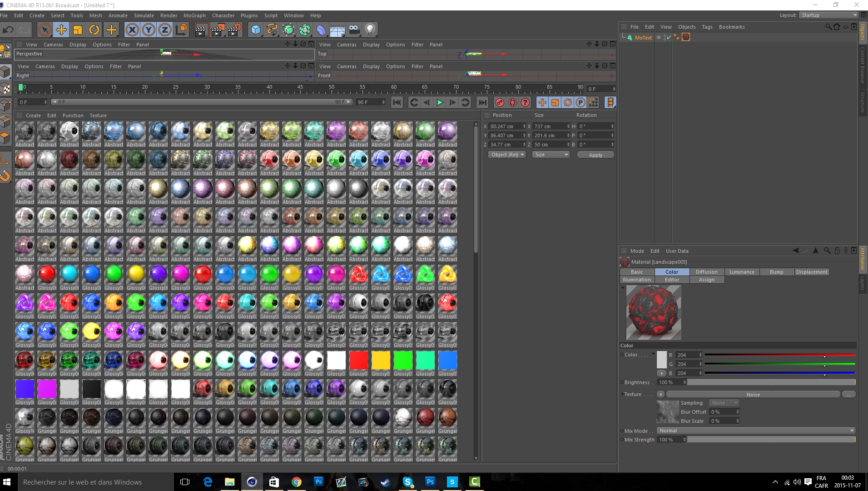Open the color mode arrow next to Color
Image resolution: width=868 pixels, height=491 pixels.
point(653,354)
